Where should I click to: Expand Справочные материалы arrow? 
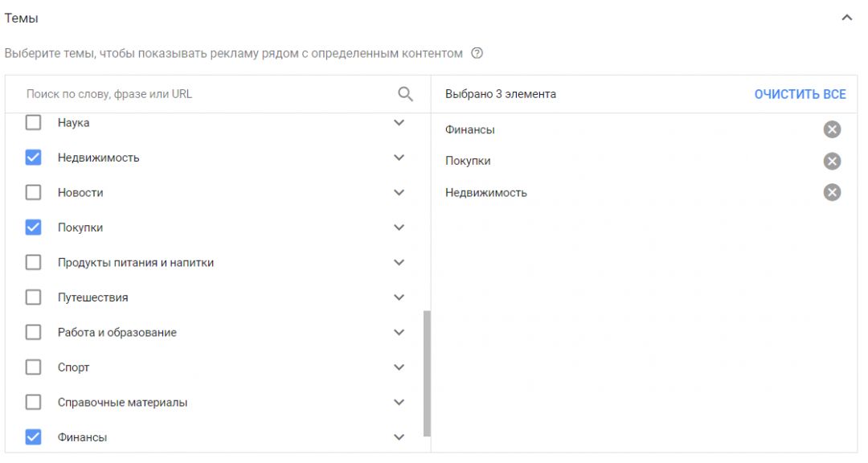[x=399, y=402]
